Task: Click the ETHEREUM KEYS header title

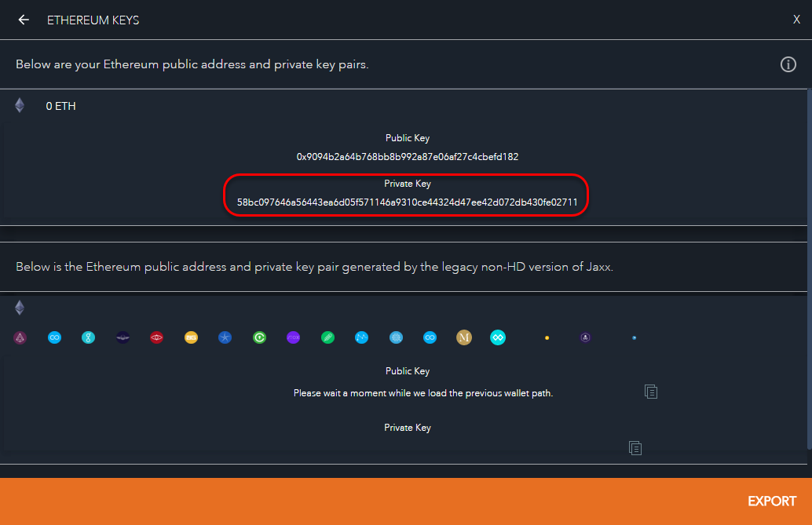Action: (x=93, y=20)
